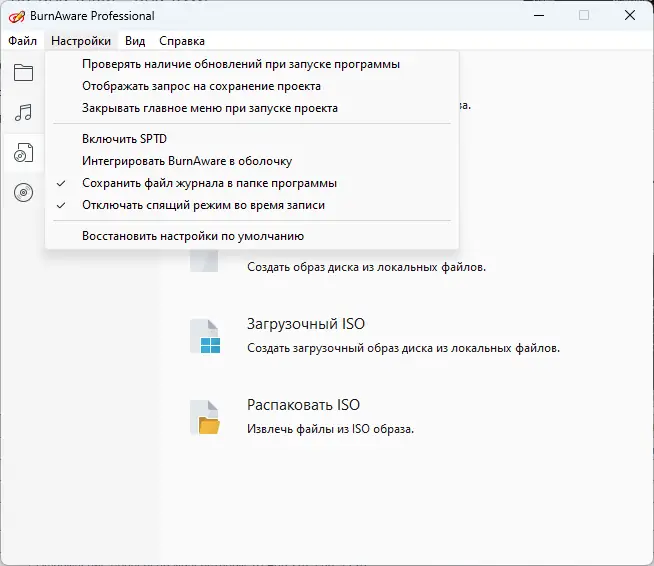654x566 pixels.
Task: Click text Создать образ диска из локальных файлов
Action: (x=366, y=267)
